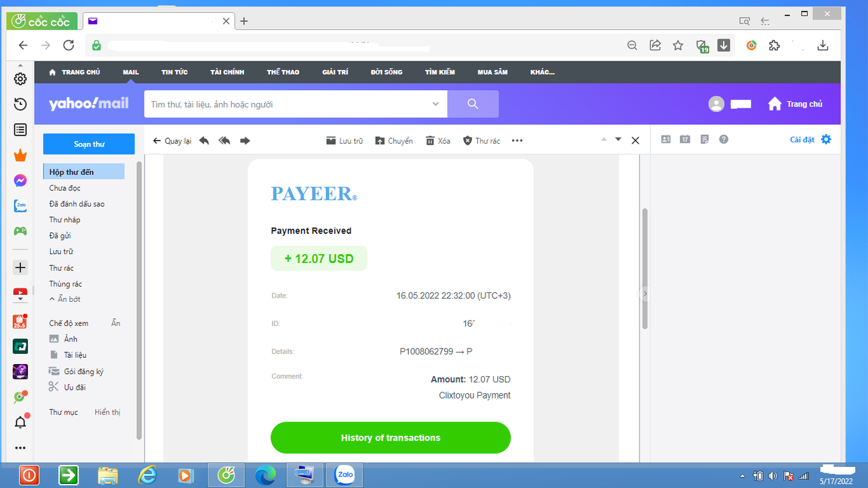Bookmark this page with the star icon

(678, 45)
